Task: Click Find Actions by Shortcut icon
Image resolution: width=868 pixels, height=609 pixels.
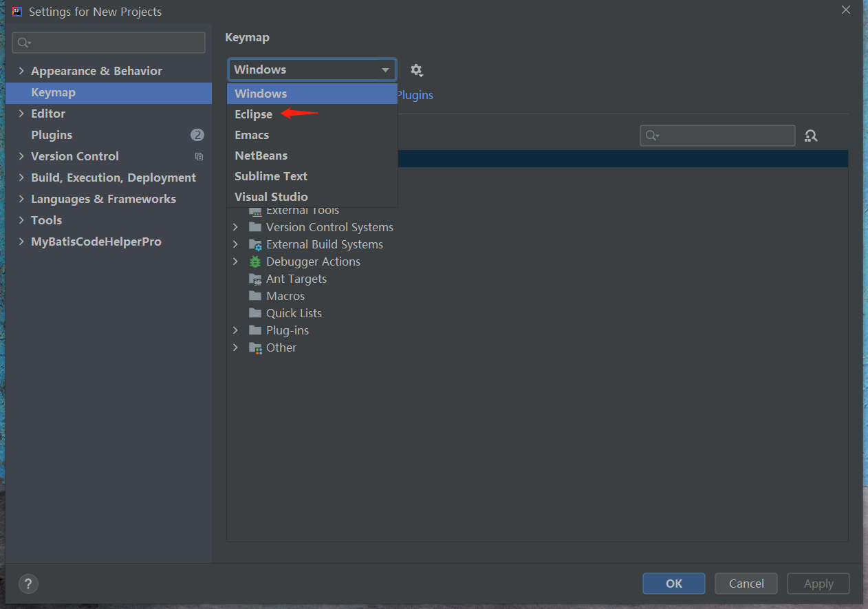Action: (x=811, y=136)
